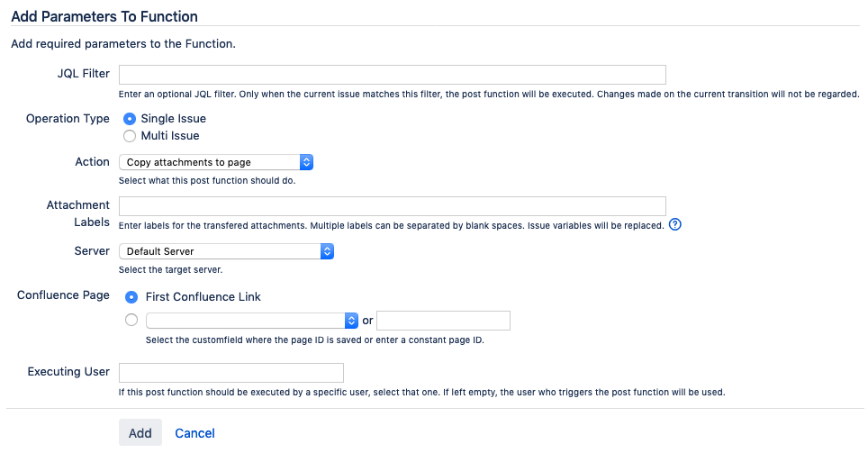Expand the Default Server dropdown
Image resolution: width=868 pixels, height=462 pixels.
227,251
